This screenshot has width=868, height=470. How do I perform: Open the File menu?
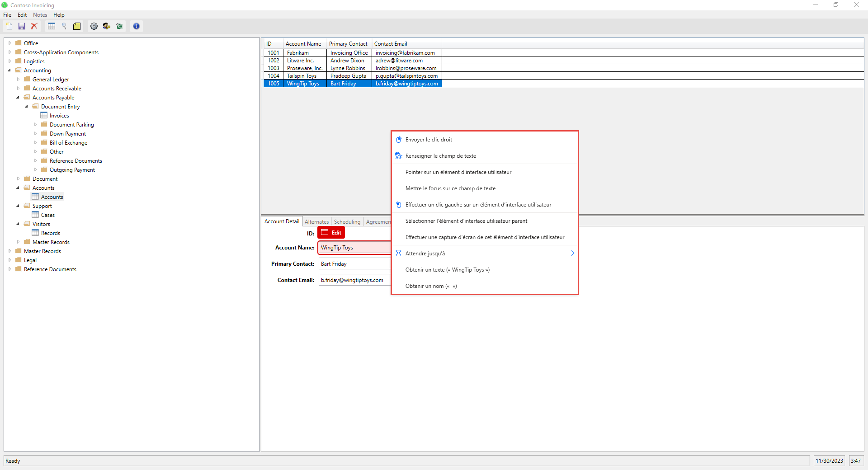[x=7, y=15]
